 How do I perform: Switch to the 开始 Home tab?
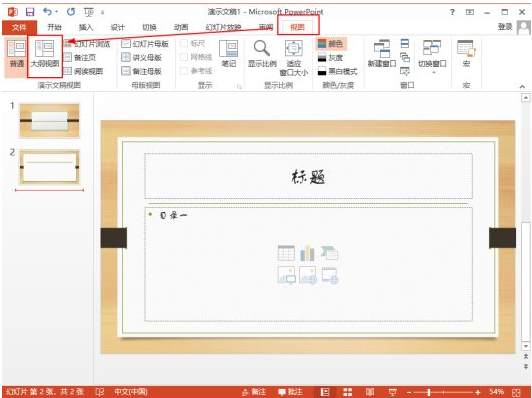54,27
